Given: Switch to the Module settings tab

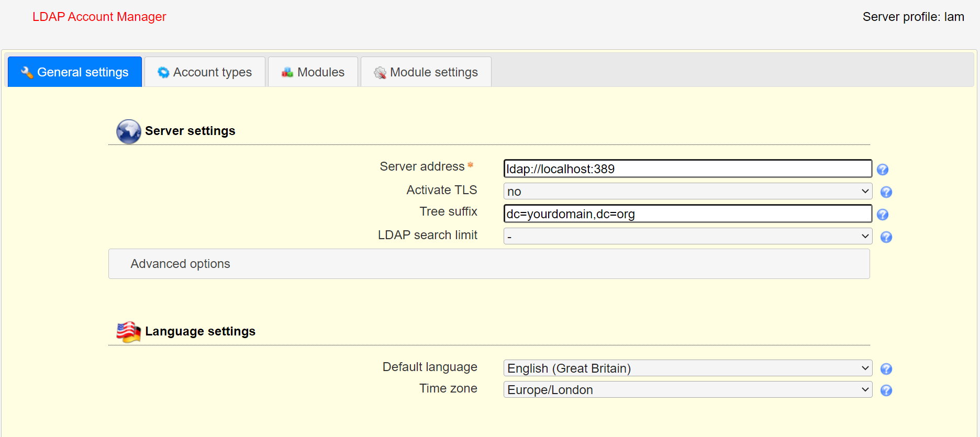Looking at the screenshot, I should click(426, 72).
